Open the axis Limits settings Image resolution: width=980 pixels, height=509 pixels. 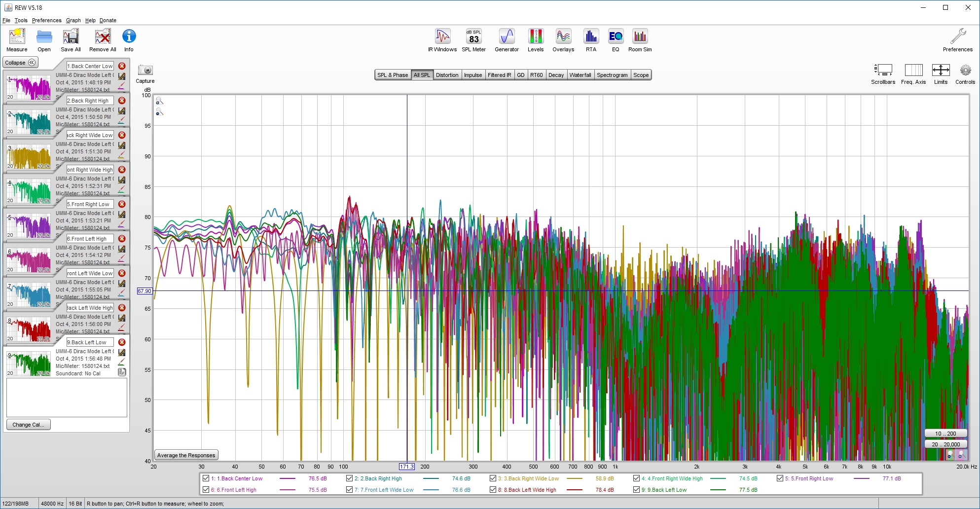(941, 71)
